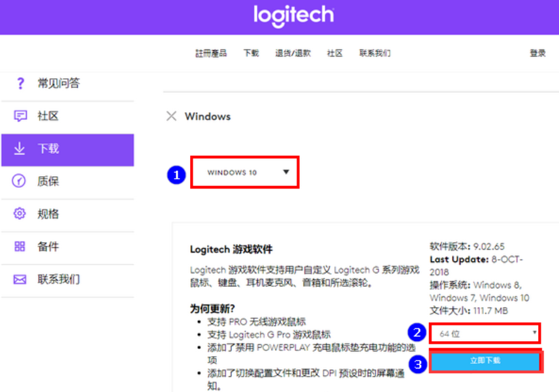The height and width of the screenshot is (392, 559).
Task: Click the 规格 gear icon in sidebar
Action: click(x=20, y=214)
